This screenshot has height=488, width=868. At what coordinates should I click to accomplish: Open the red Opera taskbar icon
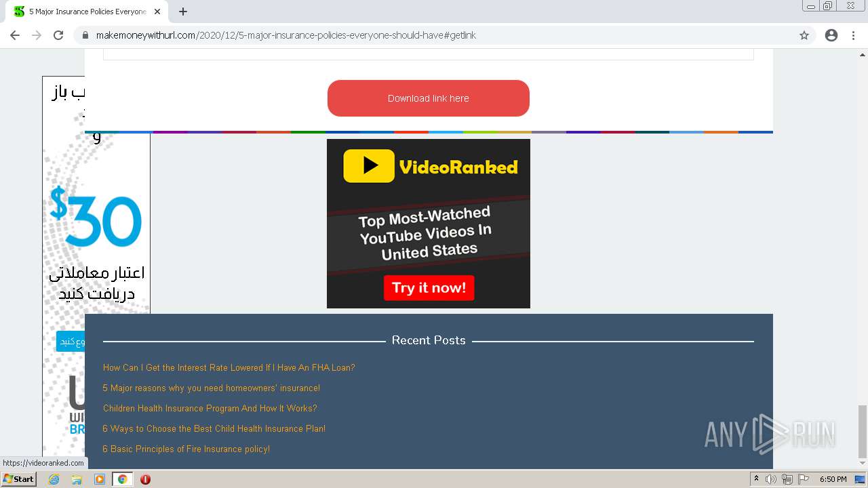tap(145, 479)
